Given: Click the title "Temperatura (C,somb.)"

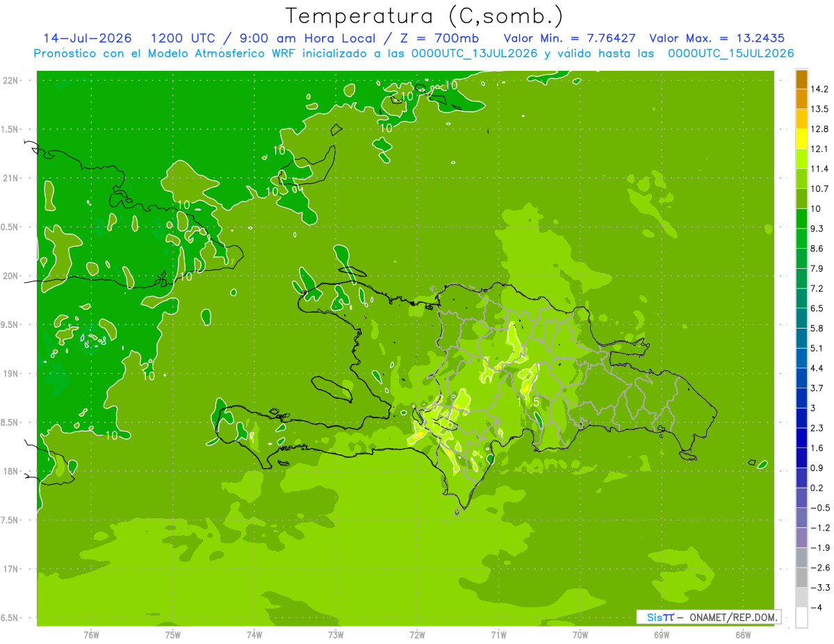Looking at the screenshot, I should 425,16.
